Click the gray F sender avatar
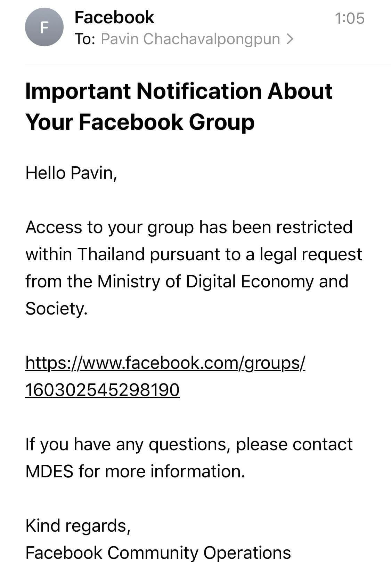The height and width of the screenshot is (588, 391). point(44,27)
